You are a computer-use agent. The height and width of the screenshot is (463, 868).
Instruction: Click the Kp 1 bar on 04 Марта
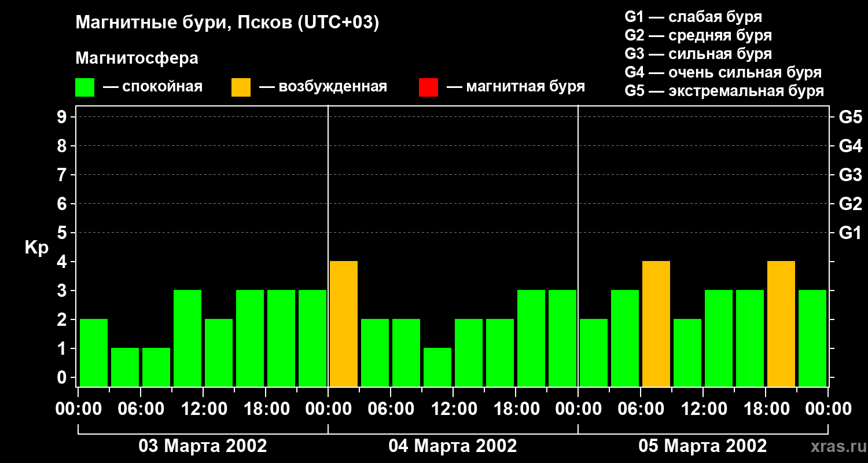coord(437,367)
